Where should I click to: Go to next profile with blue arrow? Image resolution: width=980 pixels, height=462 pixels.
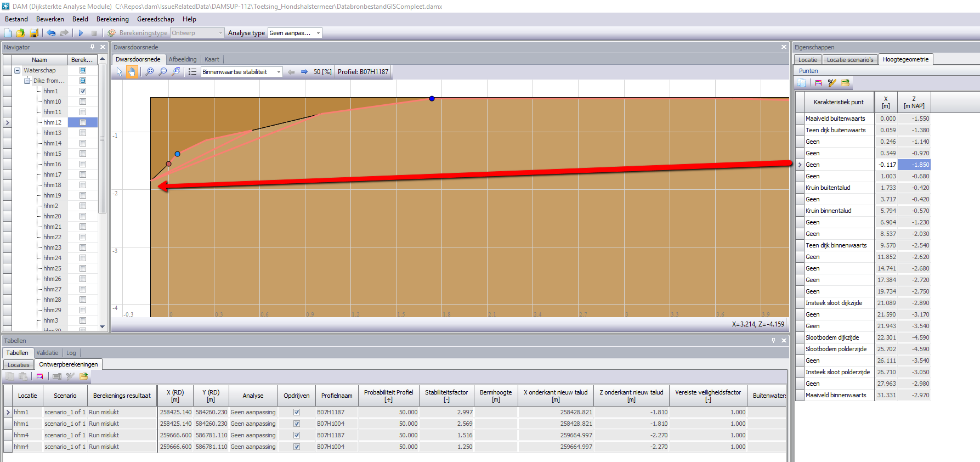pos(304,72)
